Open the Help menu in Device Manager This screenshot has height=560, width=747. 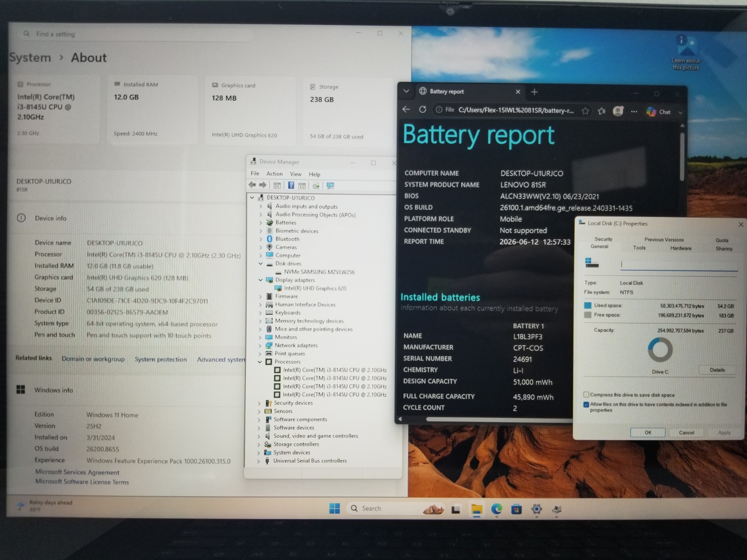tap(315, 175)
